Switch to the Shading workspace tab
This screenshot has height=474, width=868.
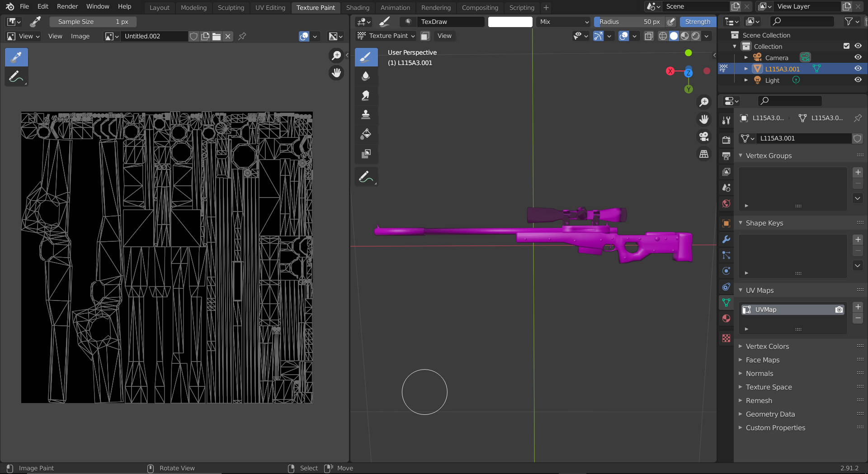click(x=358, y=8)
